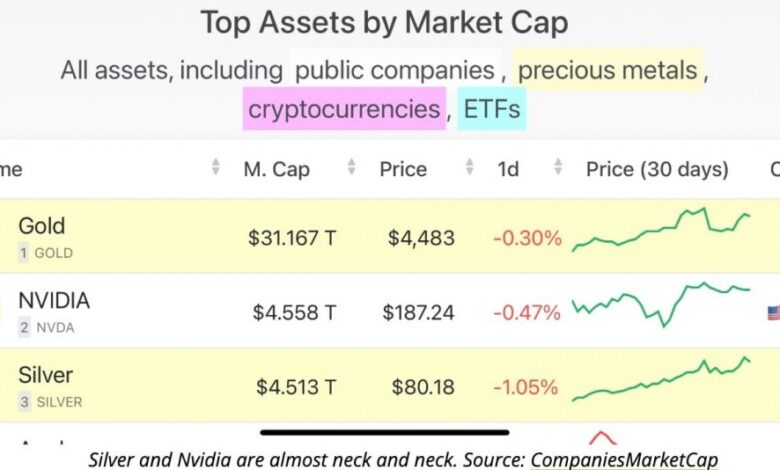Screen dimensions: 780x470
Task: Open the Silver asset page
Action: [46, 375]
